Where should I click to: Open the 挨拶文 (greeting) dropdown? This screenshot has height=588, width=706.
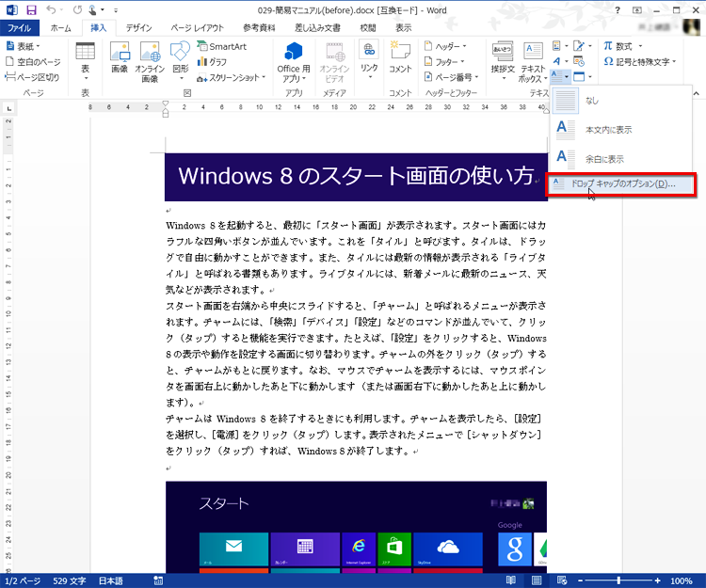click(x=503, y=62)
